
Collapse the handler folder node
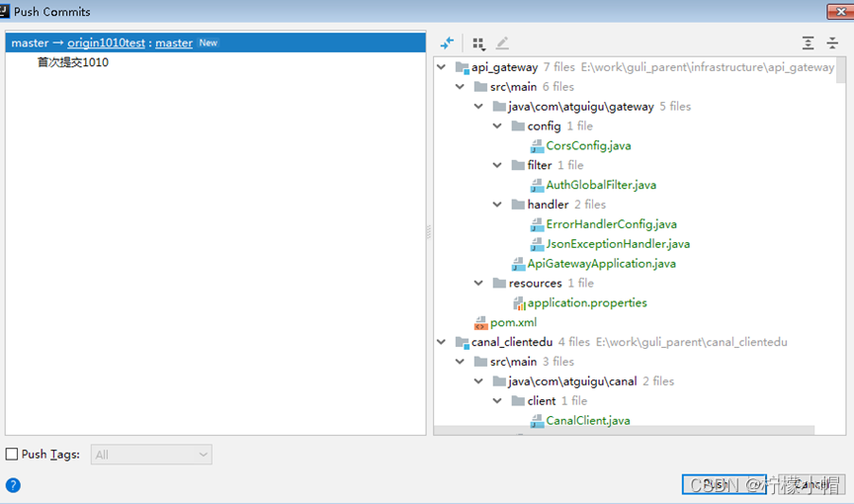pos(497,205)
